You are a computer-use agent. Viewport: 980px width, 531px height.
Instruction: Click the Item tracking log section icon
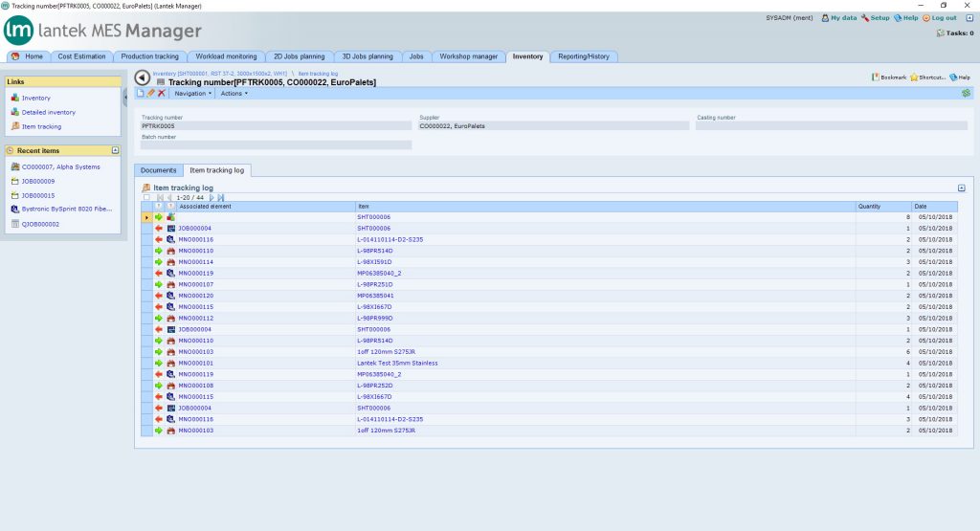146,188
